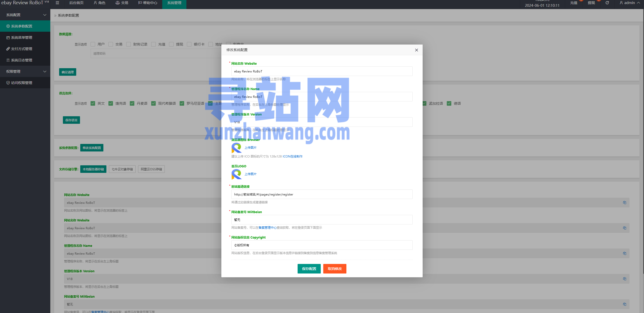Click the 系统参数配置 breadcrumb
The height and width of the screenshot is (313, 644).
pyautogui.click(x=68, y=15)
